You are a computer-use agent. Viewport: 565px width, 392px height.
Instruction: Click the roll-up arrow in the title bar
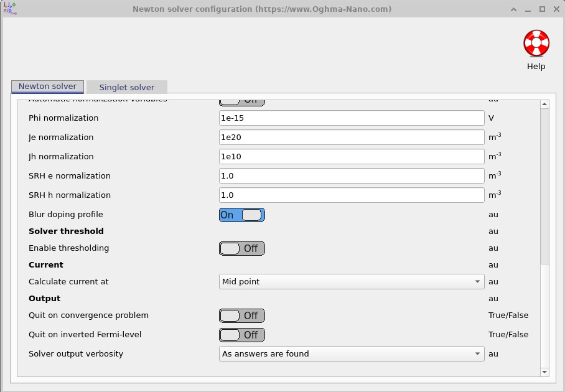click(513, 9)
